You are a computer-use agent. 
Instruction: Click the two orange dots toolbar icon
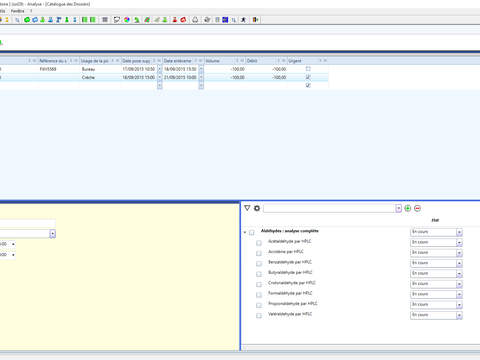point(6,20)
